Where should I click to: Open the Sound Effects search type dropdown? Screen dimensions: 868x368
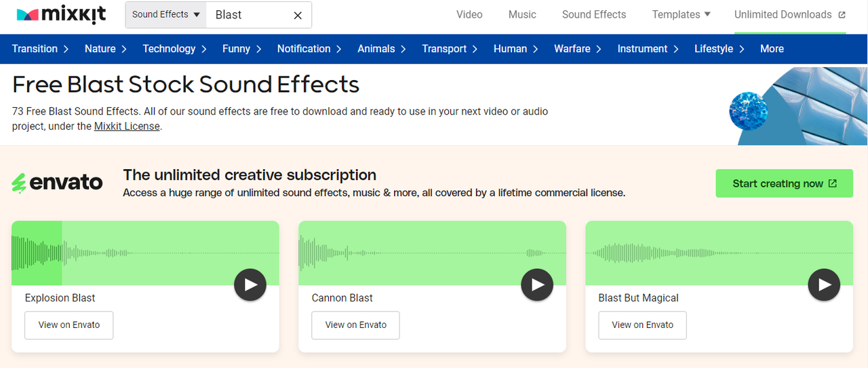coord(166,15)
